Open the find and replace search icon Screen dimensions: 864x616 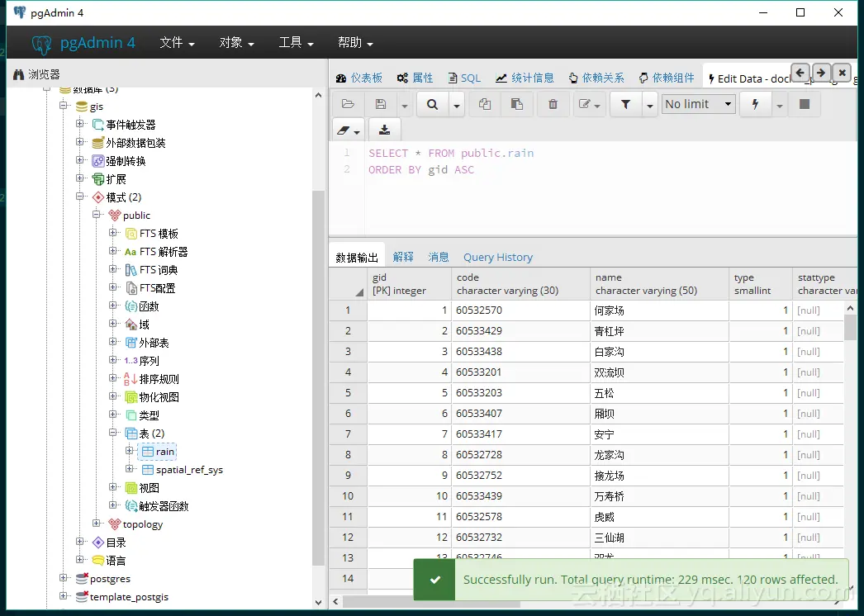tap(433, 103)
